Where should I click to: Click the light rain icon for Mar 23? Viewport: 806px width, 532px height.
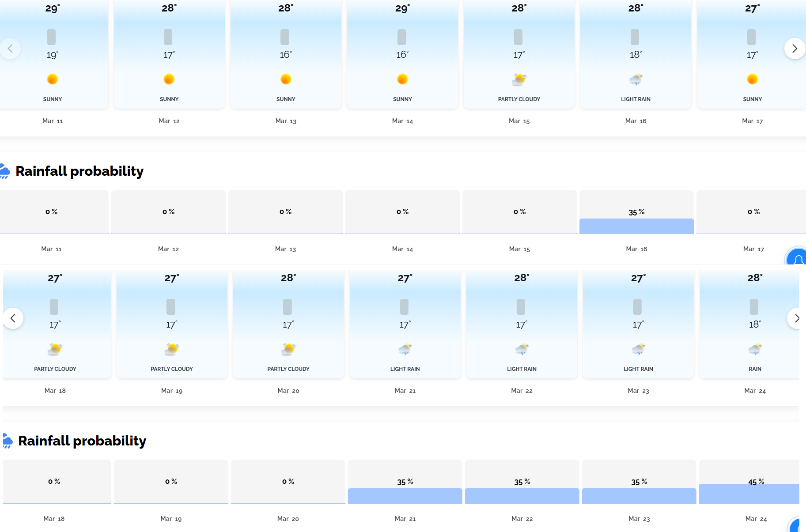(x=638, y=349)
